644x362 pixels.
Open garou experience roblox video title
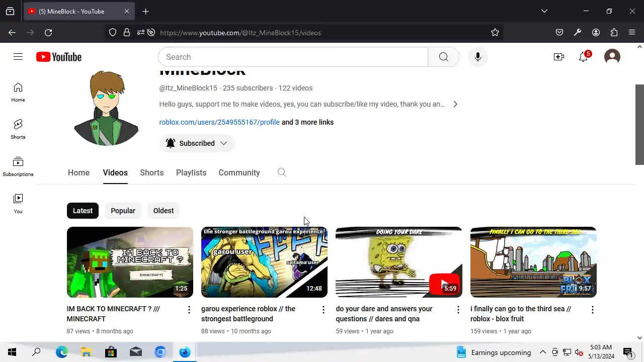coord(248,314)
